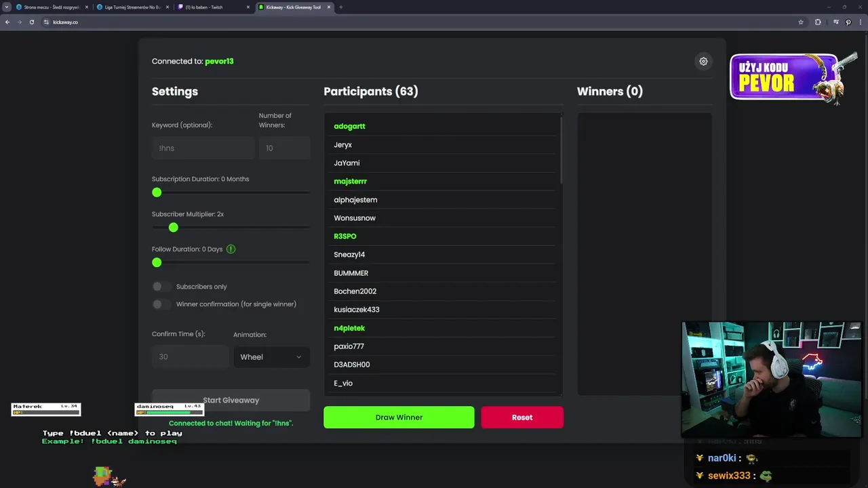Viewport: 868px width, 488px height.
Task: Click the Materek health bar overlay
Action: pos(46,409)
